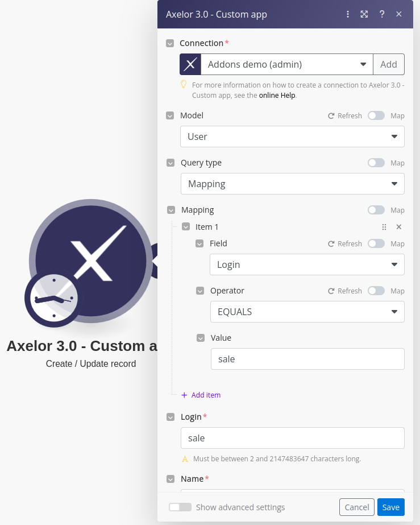Toggle Show advanced settings switch
Screen dimensions: 420x525
(180, 507)
